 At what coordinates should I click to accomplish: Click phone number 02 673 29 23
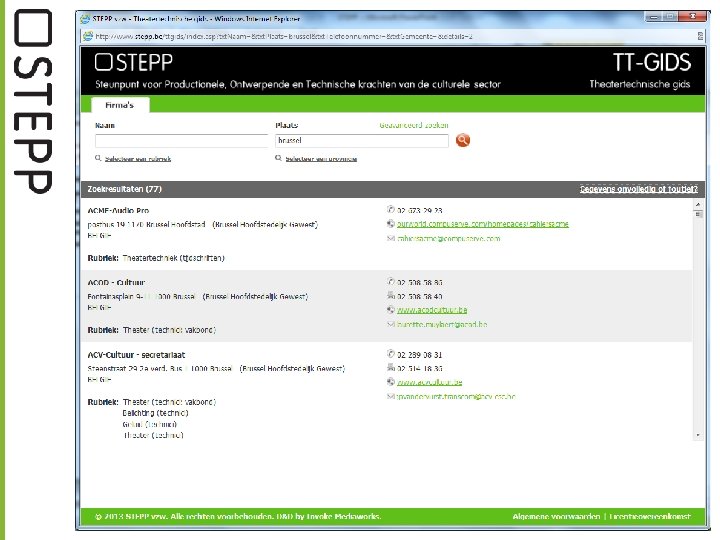pyautogui.click(x=420, y=210)
